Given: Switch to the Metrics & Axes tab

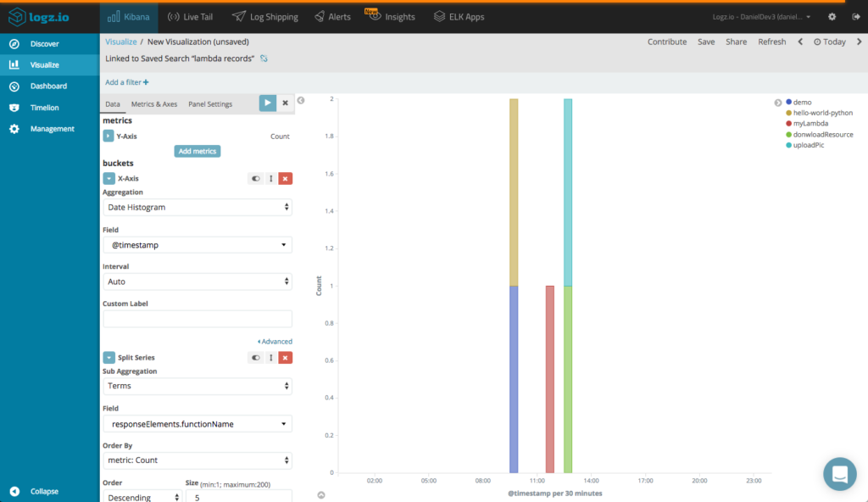Looking at the screenshot, I should (x=154, y=104).
